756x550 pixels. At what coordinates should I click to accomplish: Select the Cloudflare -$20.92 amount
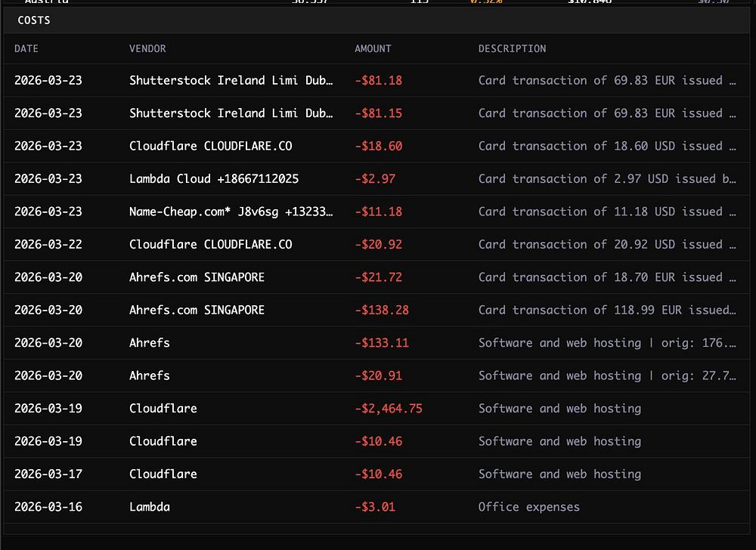pos(378,244)
